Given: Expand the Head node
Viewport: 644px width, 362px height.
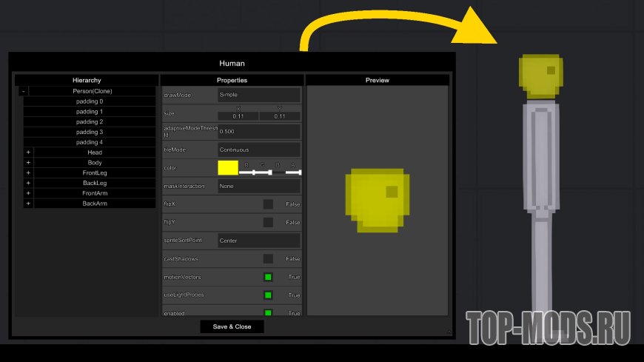Looking at the screenshot, I should tap(28, 152).
